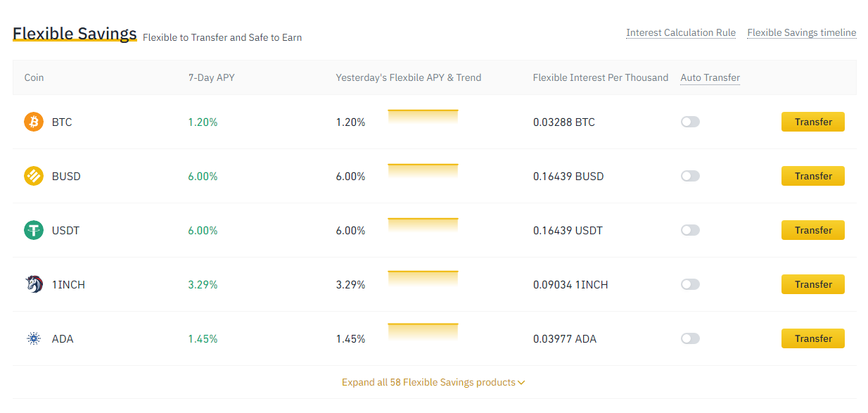View the BTC APY trend chart
The height and width of the screenshot is (413, 868).
click(423, 117)
